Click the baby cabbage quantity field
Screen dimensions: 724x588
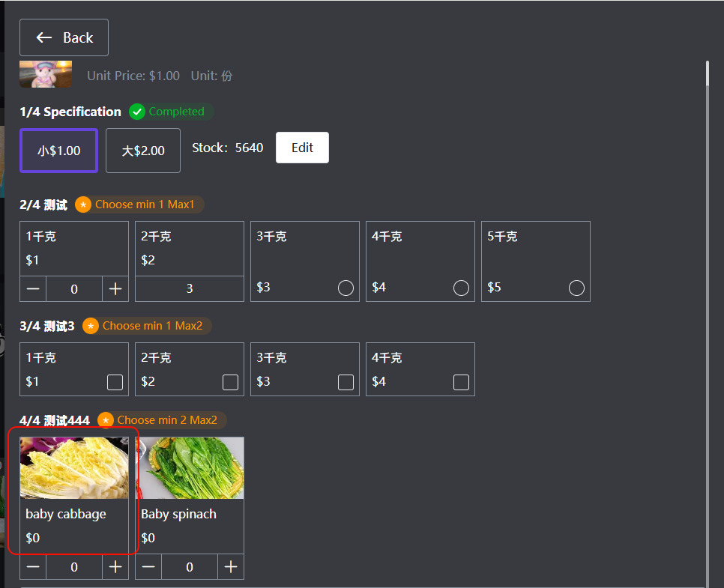(x=74, y=567)
